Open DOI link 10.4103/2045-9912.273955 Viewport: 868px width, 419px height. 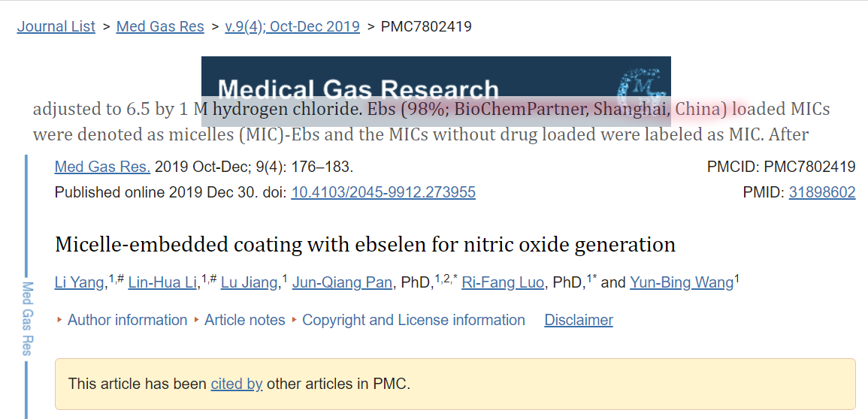(x=383, y=192)
